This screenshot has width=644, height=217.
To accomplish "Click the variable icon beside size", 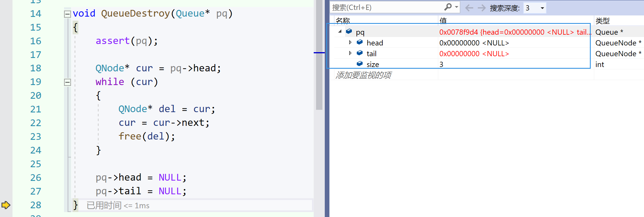I will pos(360,63).
